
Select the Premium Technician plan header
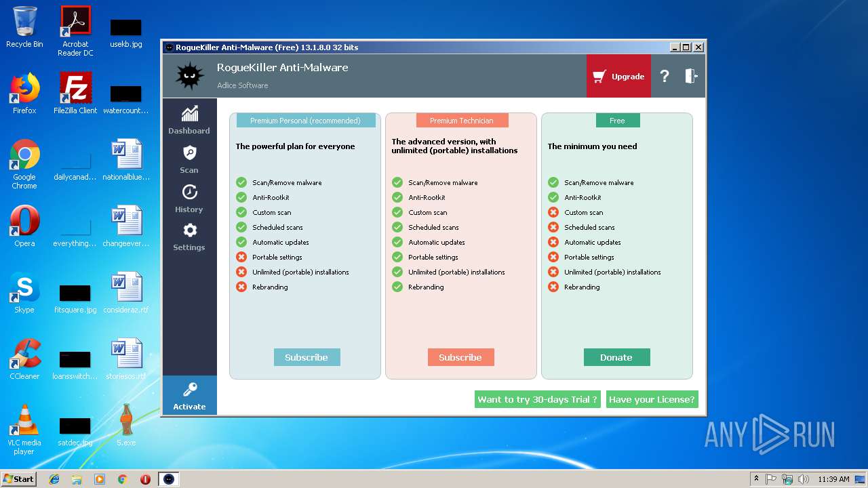461,121
